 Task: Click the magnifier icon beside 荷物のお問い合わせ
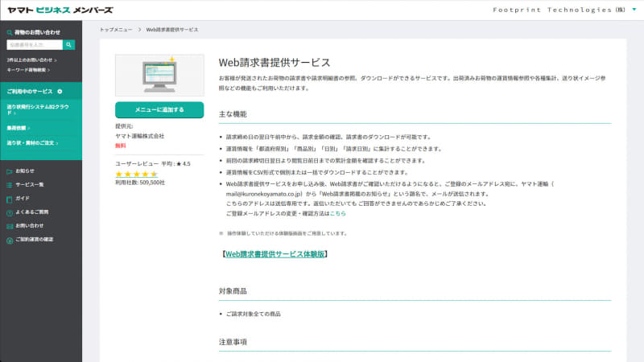point(10,32)
